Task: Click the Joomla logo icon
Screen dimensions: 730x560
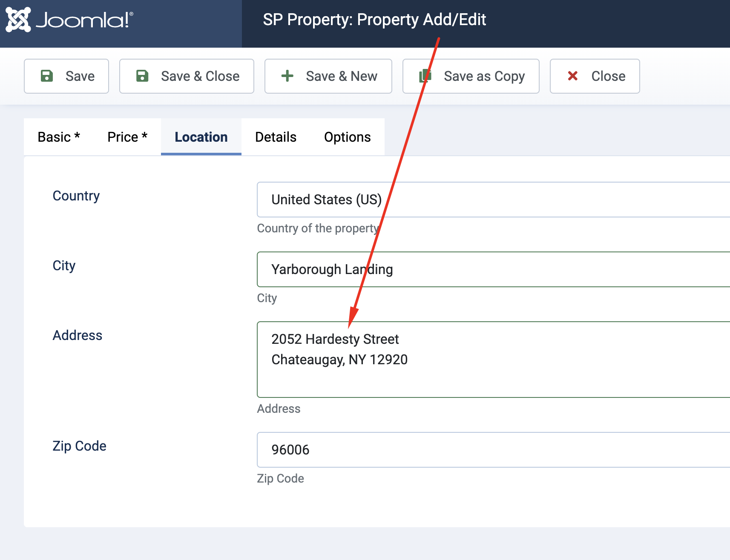Action: pyautogui.click(x=18, y=20)
